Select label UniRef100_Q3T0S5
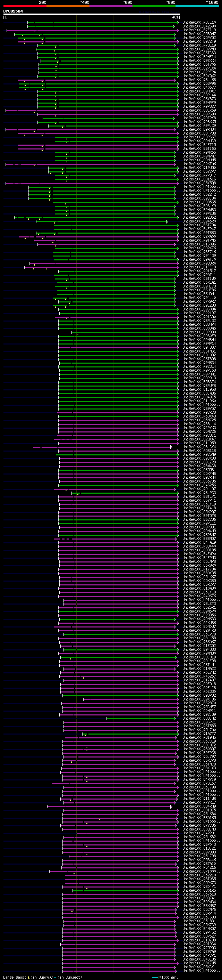 pos(199,879)
